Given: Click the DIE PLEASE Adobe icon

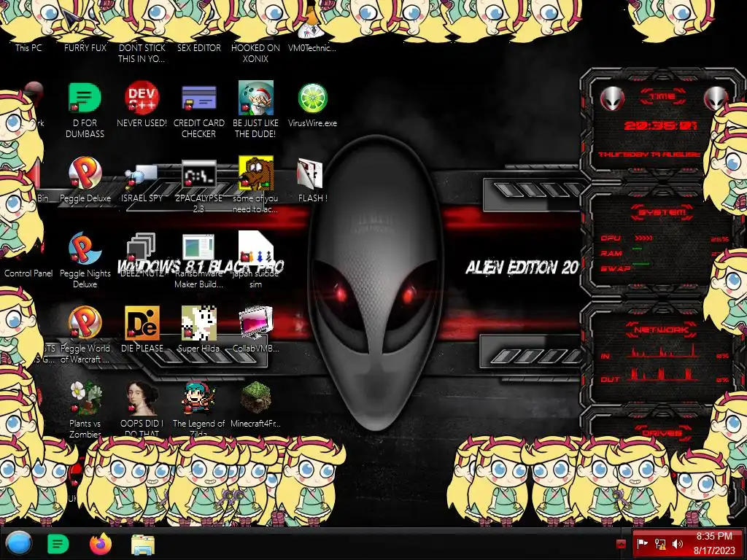Looking at the screenshot, I should coord(142,323).
